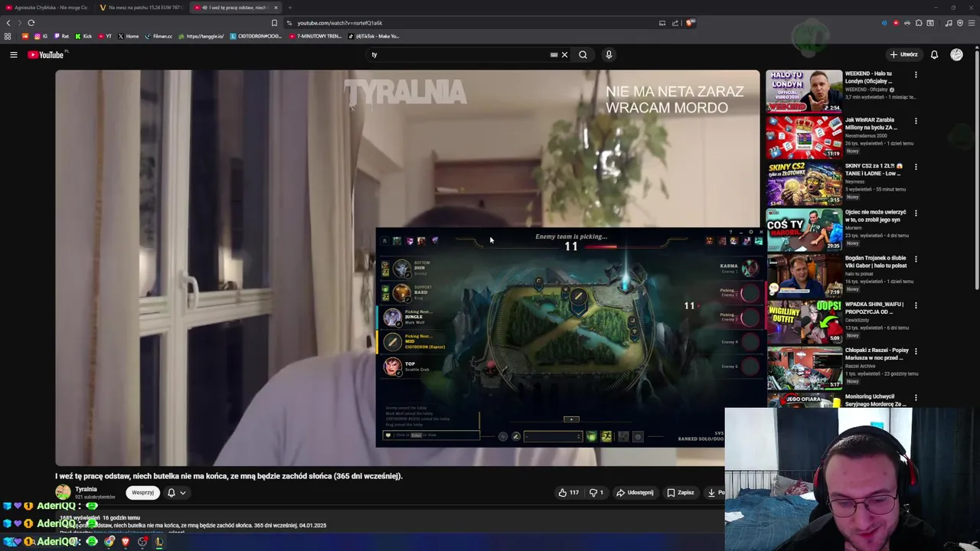Open a new browser tab
Viewport: 980px width, 551px height.
point(289,8)
